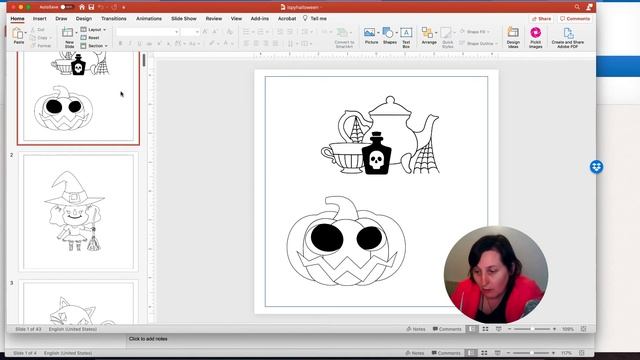
Task: Click Decrease Font Size icon
Action: click(215, 32)
